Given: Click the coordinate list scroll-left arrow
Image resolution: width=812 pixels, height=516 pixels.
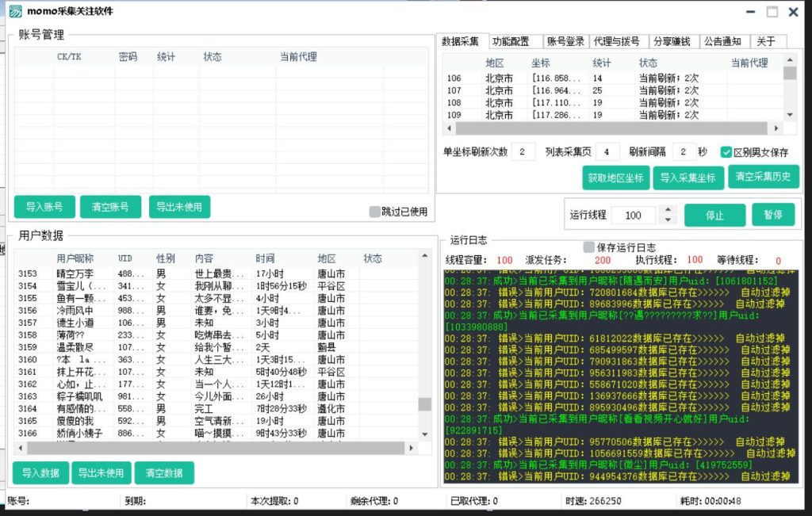Looking at the screenshot, I should click(448, 128).
